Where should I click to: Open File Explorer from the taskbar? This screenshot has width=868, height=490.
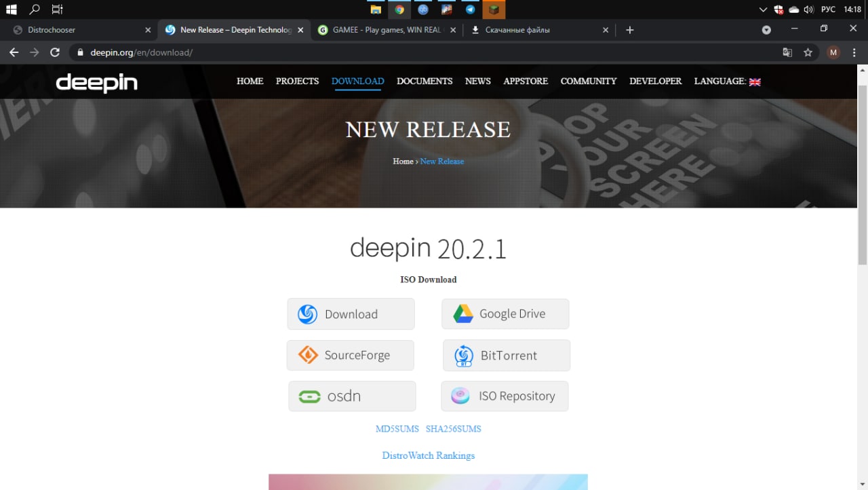point(376,10)
